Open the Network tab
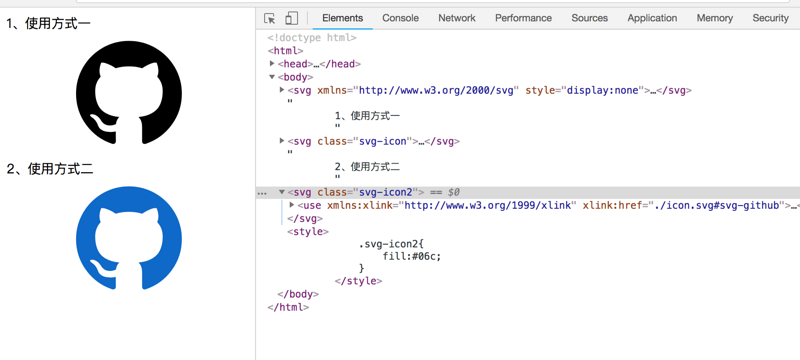800x360 pixels. pos(457,18)
